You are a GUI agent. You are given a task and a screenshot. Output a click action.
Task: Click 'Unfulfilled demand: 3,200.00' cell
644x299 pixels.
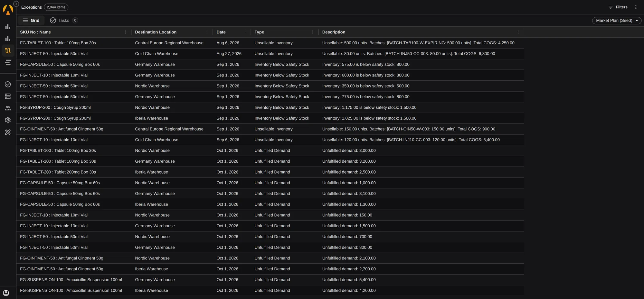click(349, 161)
